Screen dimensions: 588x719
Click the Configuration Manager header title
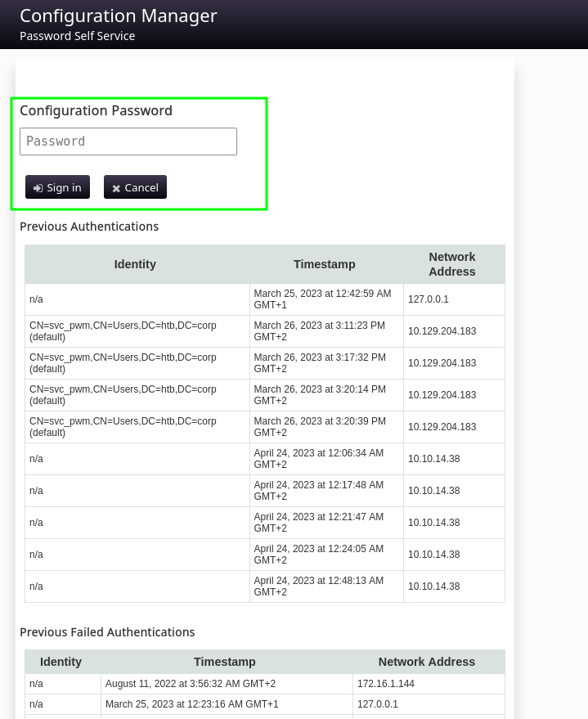(x=119, y=16)
